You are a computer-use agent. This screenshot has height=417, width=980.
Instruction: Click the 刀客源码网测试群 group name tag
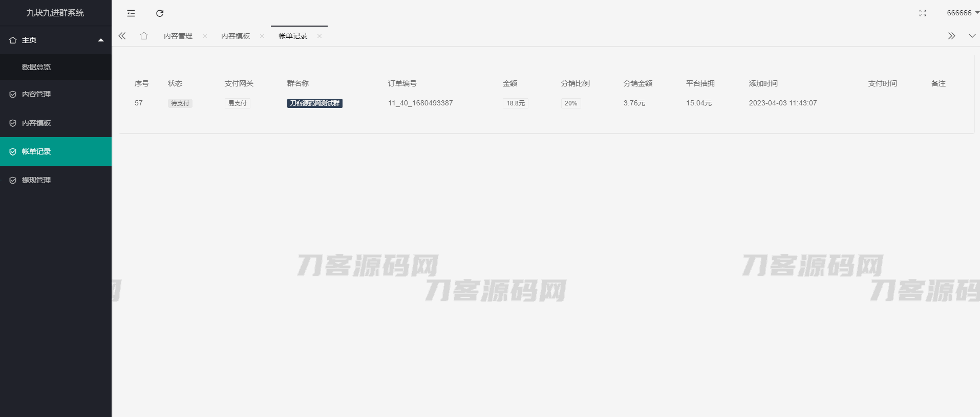click(x=314, y=103)
